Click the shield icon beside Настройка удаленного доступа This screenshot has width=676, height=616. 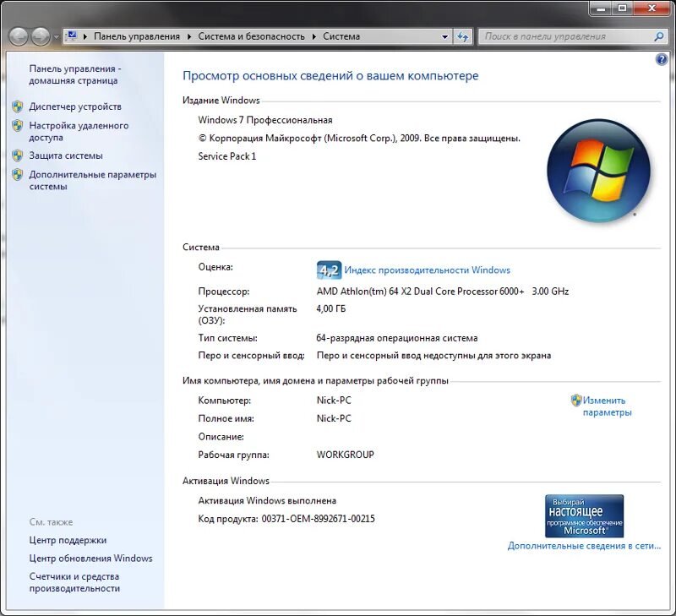coord(18,125)
